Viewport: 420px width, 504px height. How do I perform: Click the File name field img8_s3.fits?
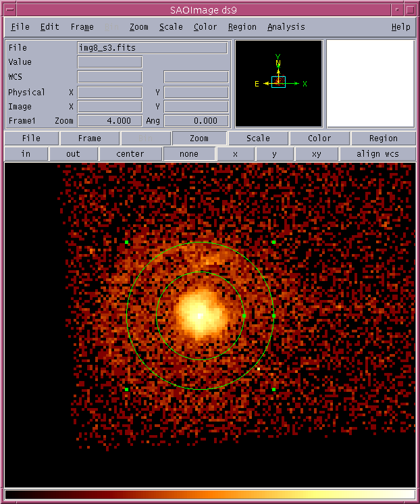pos(153,48)
